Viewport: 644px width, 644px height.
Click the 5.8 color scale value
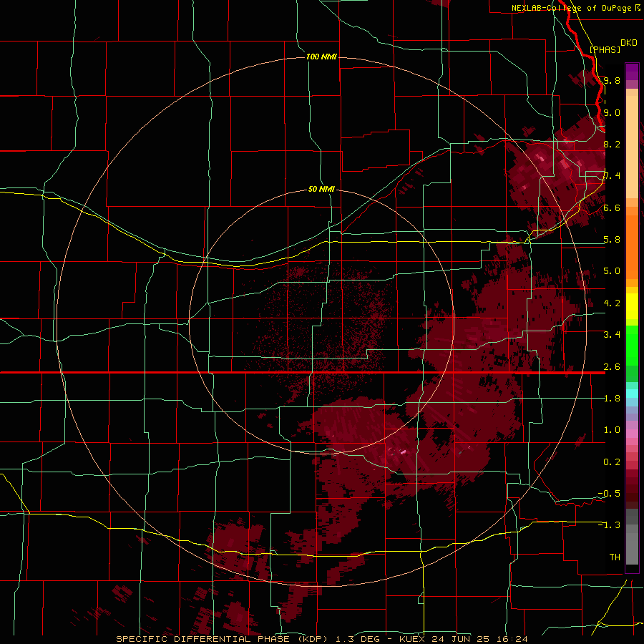tap(612, 239)
